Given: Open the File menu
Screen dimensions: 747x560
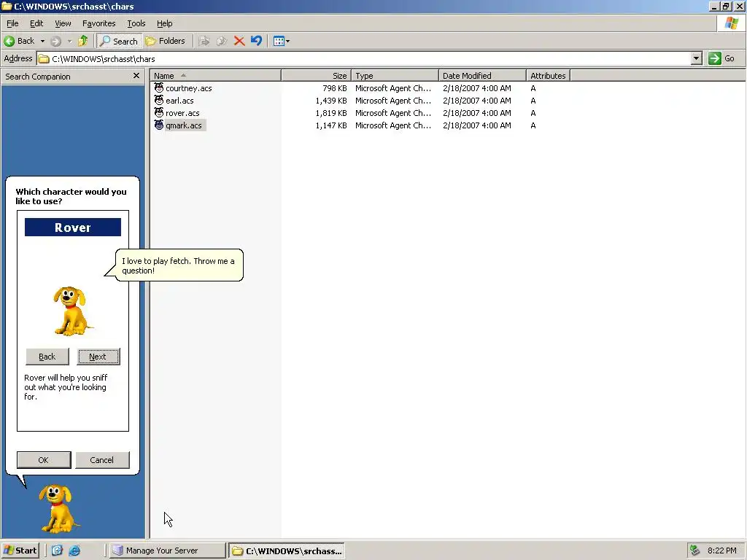Looking at the screenshot, I should 12,23.
